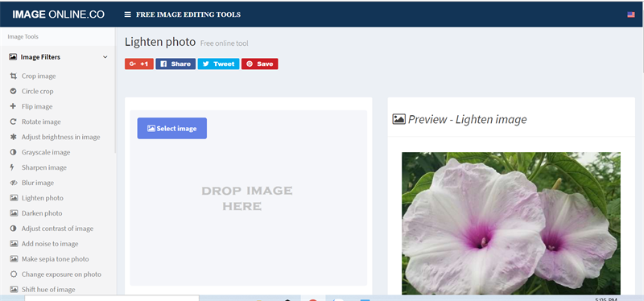Click the sidebar vertical scrollbar

116,90
